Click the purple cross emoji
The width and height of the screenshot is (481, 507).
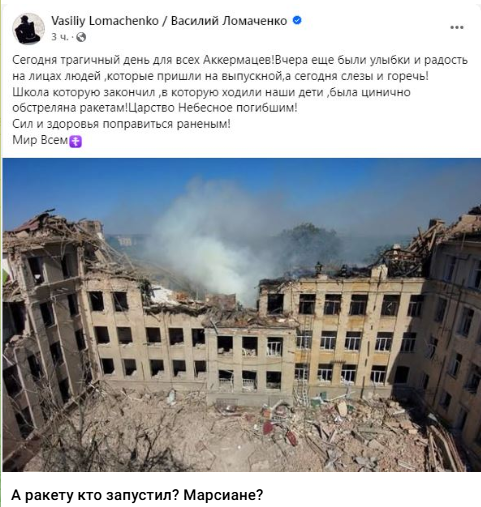pos(76,141)
